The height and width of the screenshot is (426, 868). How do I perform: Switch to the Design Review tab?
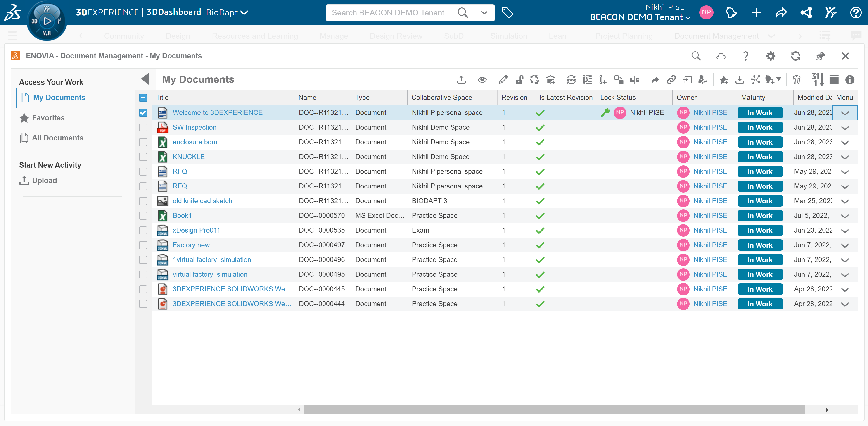(x=396, y=36)
